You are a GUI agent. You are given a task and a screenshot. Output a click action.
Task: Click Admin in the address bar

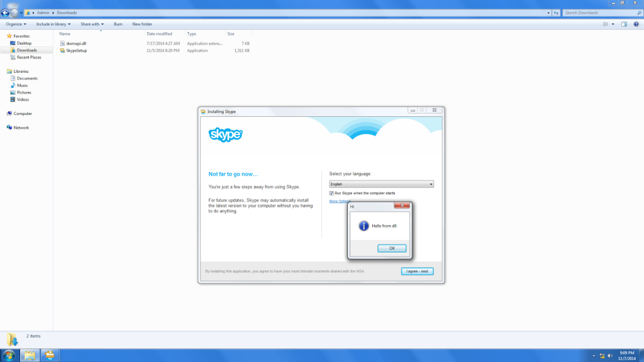tap(43, 13)
